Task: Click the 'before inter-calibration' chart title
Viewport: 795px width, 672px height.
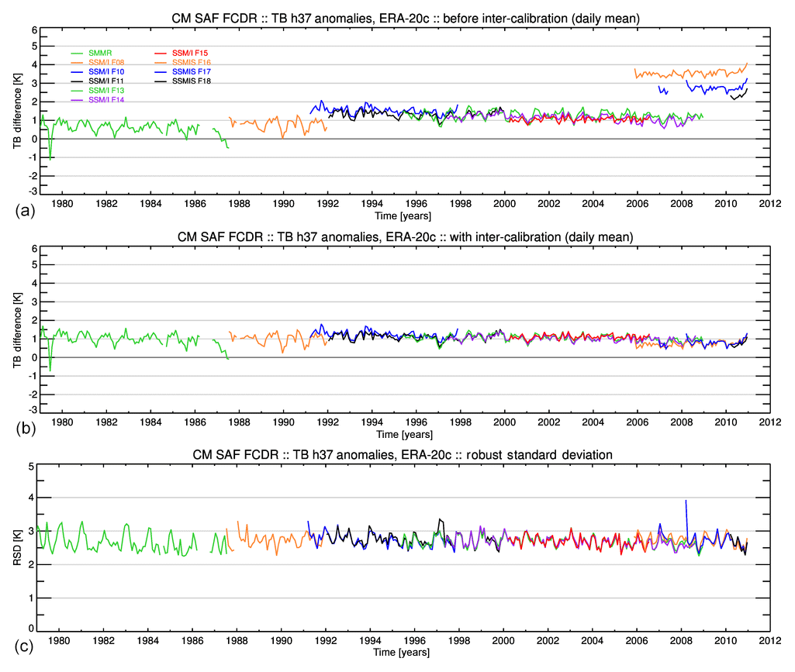Action: coord(403,19)
